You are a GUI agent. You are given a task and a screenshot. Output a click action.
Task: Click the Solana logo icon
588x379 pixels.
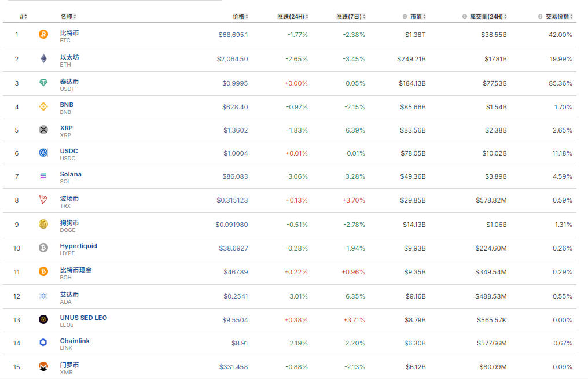43,176
